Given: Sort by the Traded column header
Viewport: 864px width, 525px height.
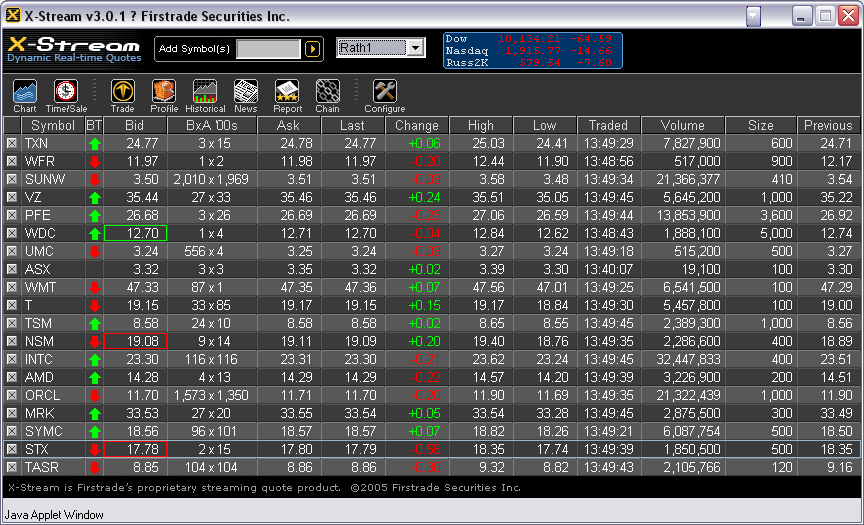Looking at the screenshot, I should coord(608,126).
